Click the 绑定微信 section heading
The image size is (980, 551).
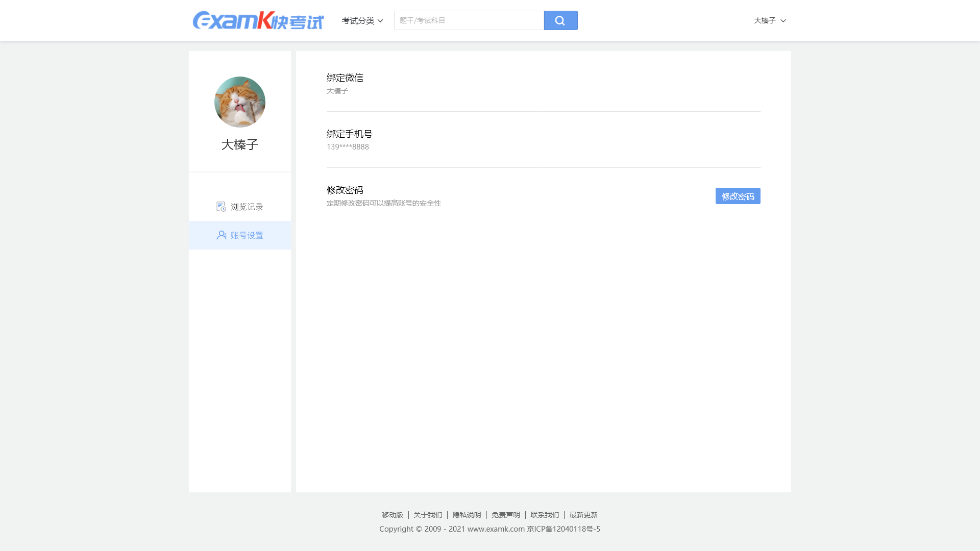[x=345, y=78]
